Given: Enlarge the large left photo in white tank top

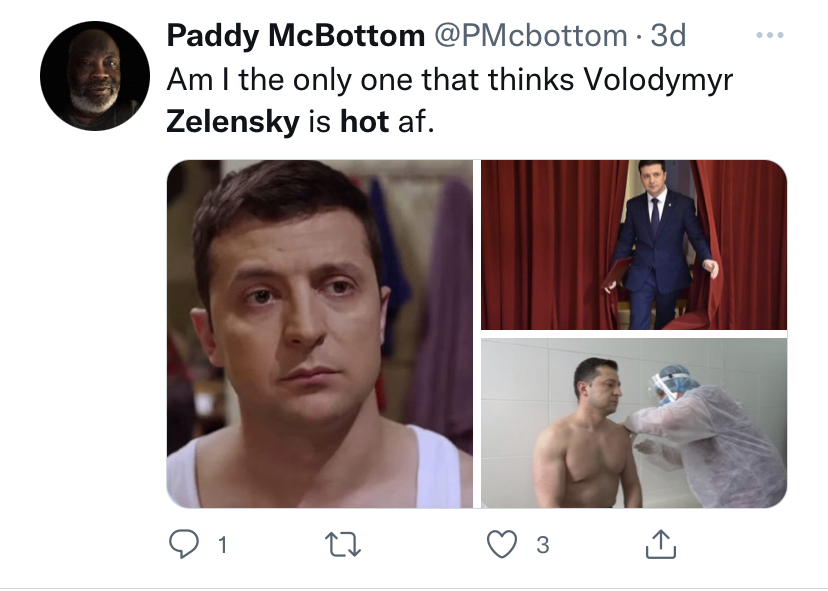Looking at the screenshot, I should click(x=320, y=334).
